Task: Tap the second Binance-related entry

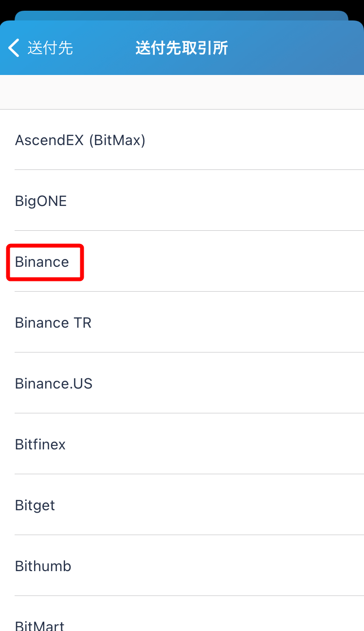Action: [x=53, y=323]
